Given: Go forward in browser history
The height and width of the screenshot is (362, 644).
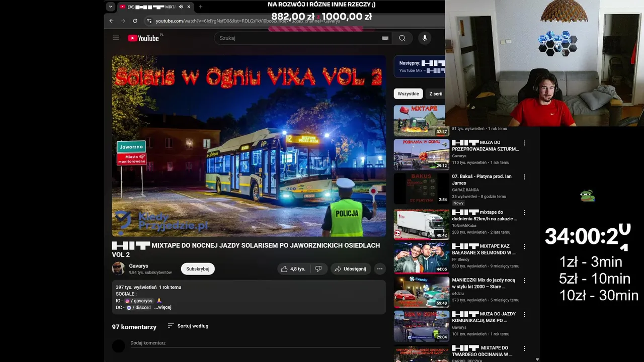Looking at the screenshot, I should click(x=123, y=21).
